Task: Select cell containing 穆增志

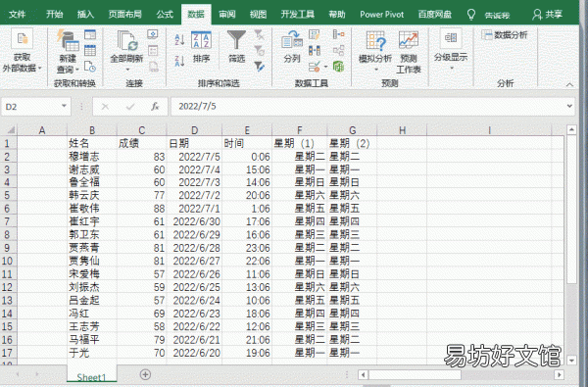Action: (x=92, y=156)
